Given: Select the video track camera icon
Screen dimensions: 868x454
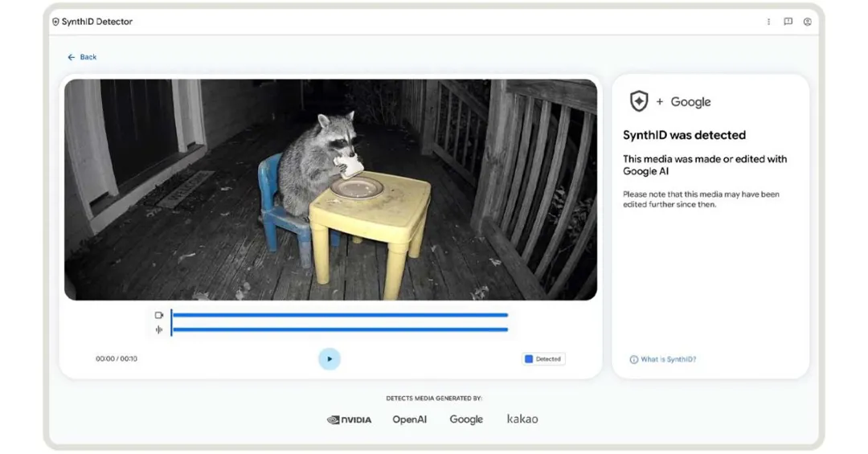Looking at the screenshot, I should click(x=159, y=315).
